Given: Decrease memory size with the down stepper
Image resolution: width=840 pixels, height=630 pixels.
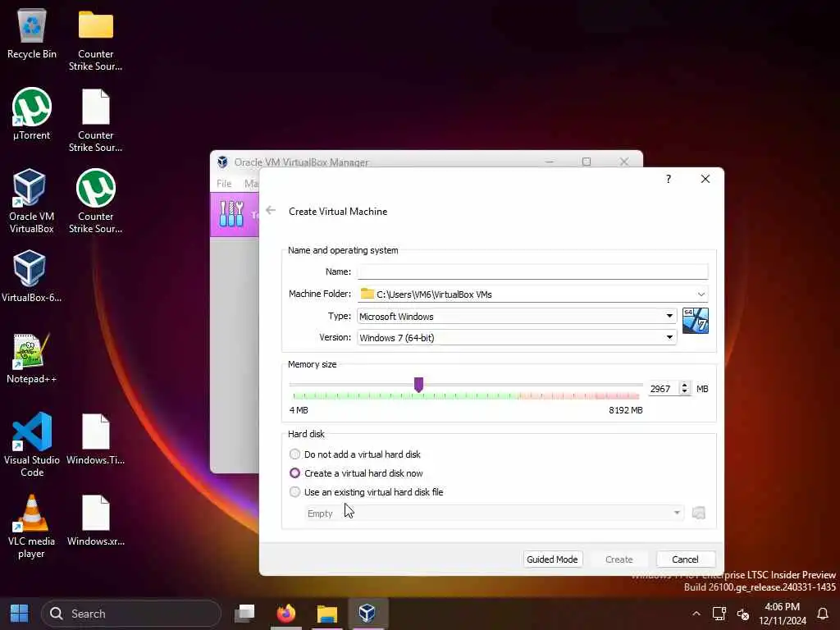Looking at the screenshot, I should tap(685, 392).
